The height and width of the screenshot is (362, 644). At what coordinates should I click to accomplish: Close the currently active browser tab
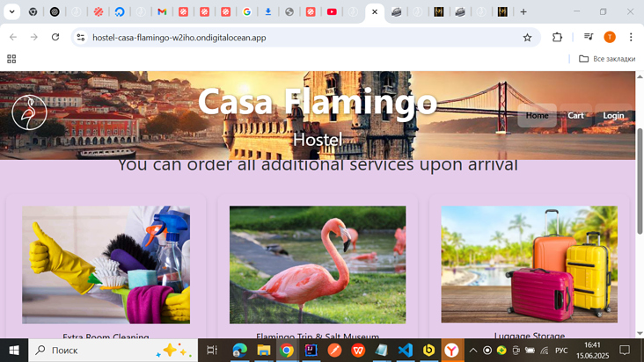pos(375,12)
